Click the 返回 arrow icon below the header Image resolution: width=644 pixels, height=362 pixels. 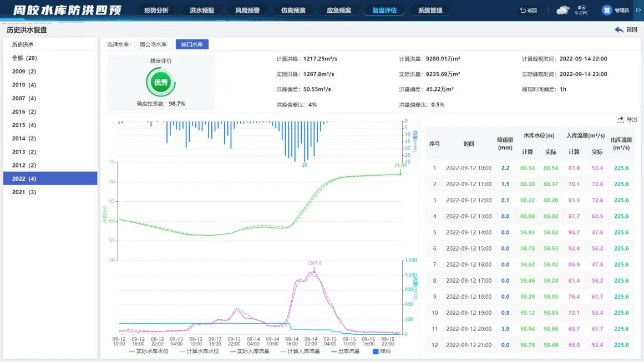tap(619, 30)
